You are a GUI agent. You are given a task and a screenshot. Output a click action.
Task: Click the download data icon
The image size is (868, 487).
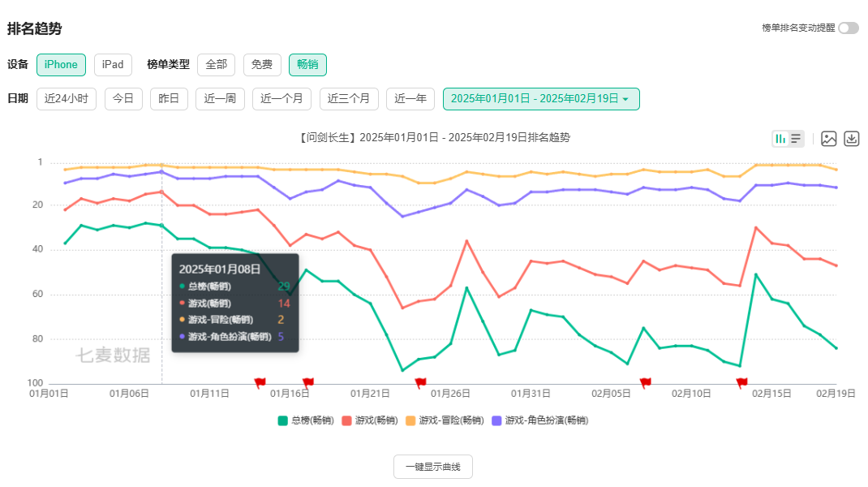(852, 139)
